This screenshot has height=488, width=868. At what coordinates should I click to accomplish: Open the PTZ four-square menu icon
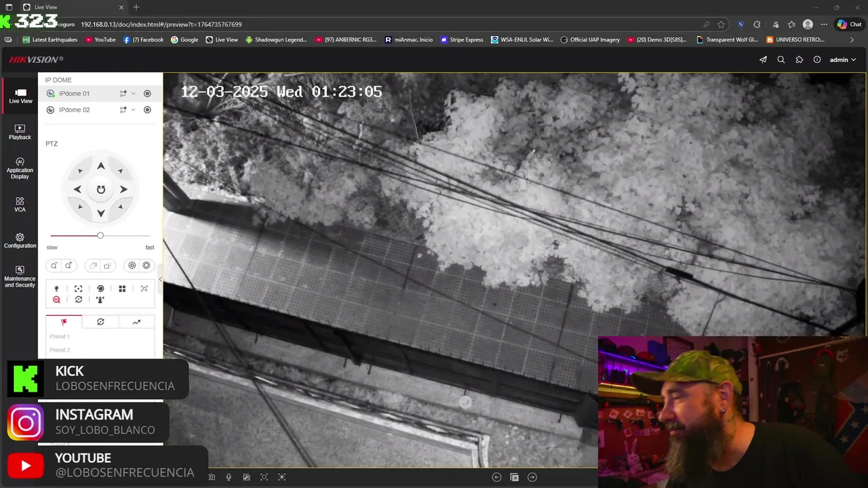pos(122,289)
